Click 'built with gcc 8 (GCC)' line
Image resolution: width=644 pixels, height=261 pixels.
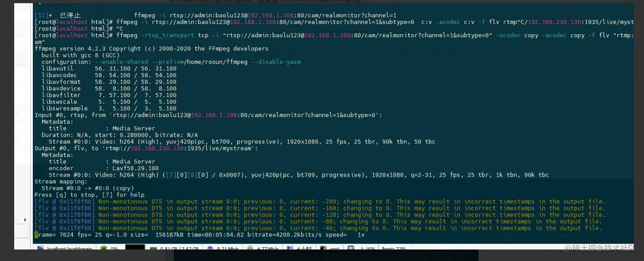tap(81, 55)
